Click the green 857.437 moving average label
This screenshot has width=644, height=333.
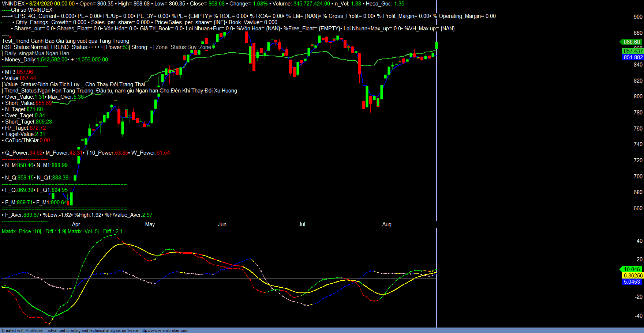633,51
